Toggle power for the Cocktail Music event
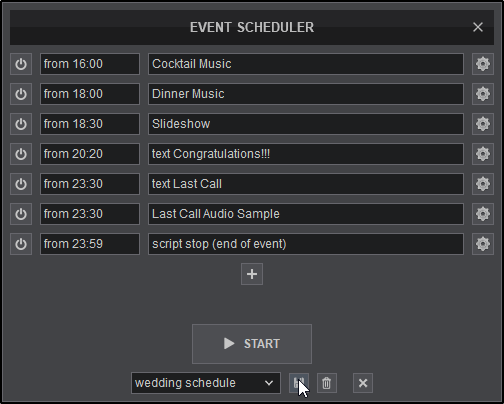 tap(21, 64)
